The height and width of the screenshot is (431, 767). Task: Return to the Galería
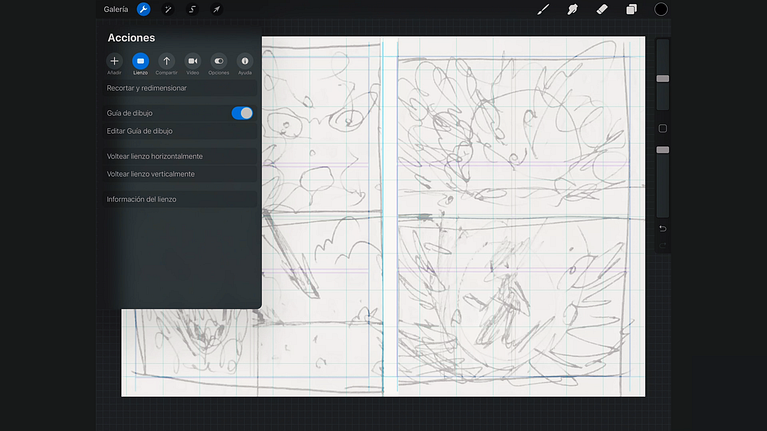tap(116, 9)
